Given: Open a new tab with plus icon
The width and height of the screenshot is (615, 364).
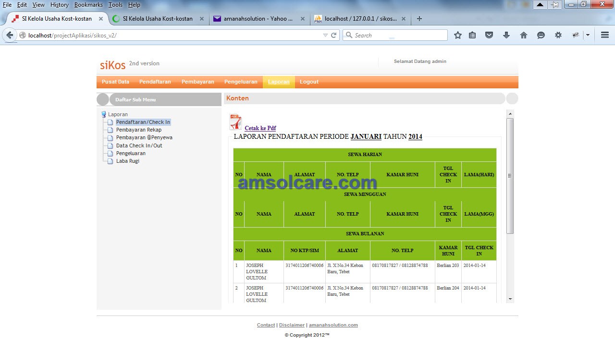Looking at the screenshot, I should pos(419,19).
